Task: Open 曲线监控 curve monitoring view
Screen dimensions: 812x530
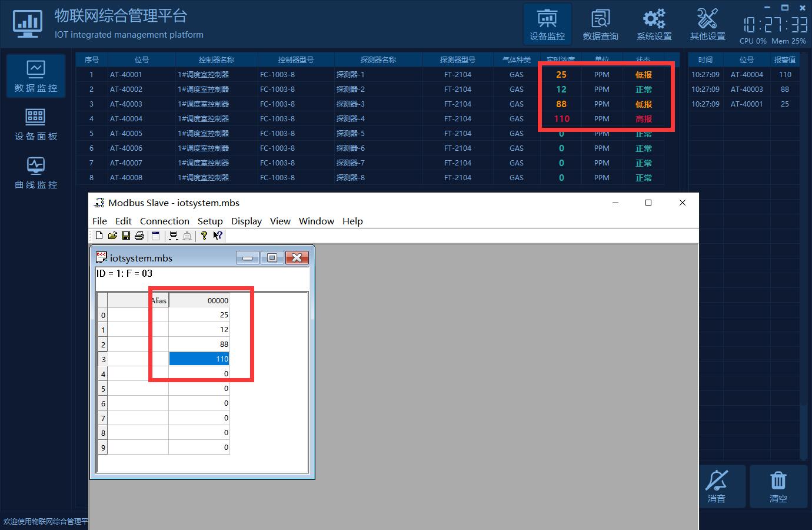Action: click(x=36, y=173)
